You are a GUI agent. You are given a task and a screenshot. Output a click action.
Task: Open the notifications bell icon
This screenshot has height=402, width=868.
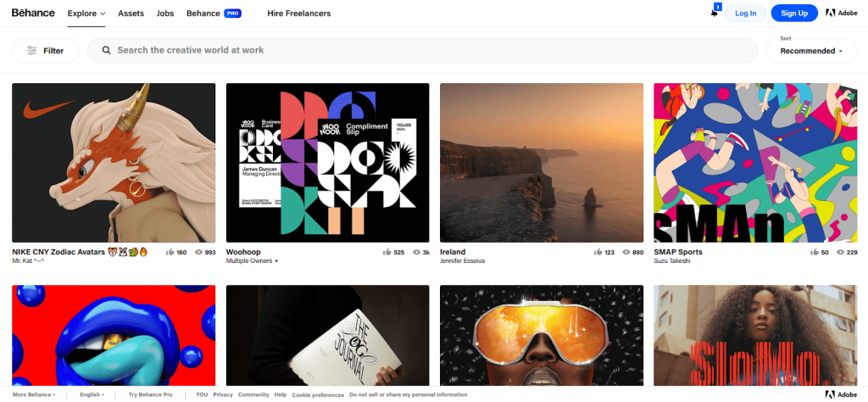714,13
